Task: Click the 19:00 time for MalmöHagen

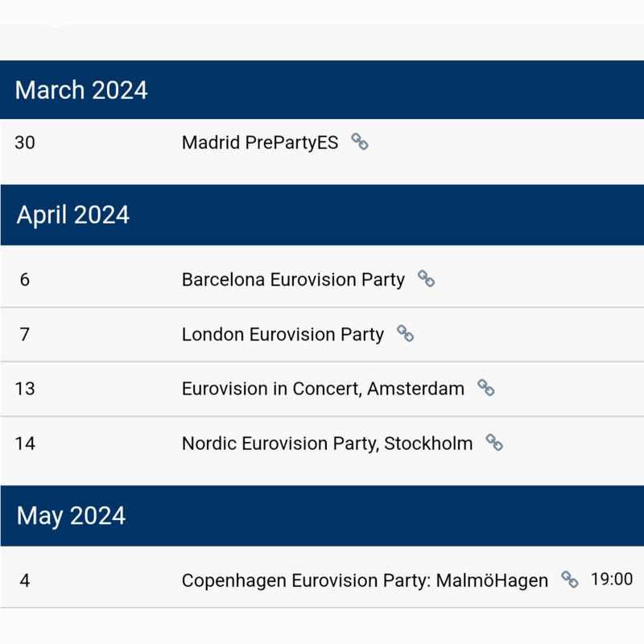Action: tap(611, 580)
